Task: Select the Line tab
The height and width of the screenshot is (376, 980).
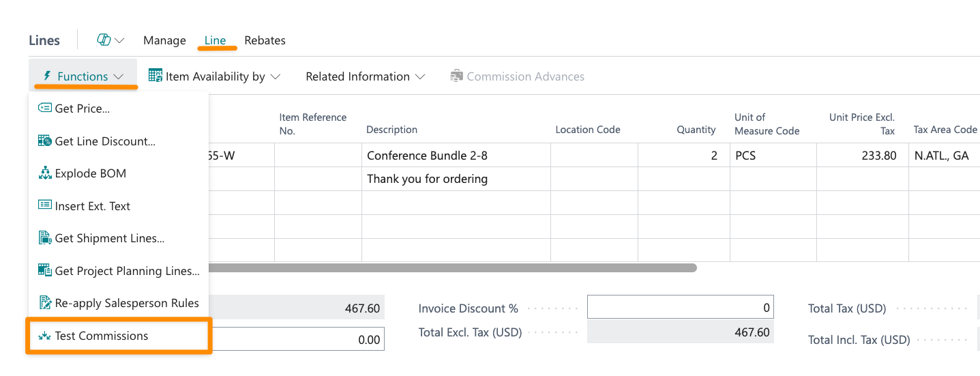Action: (x=215, y=40)
